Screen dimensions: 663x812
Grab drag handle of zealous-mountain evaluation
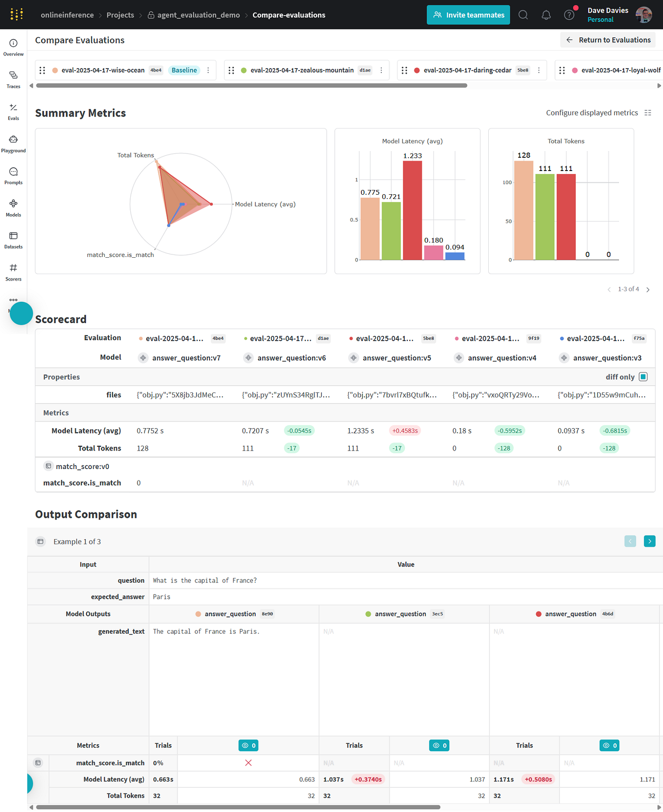(231, 70)
